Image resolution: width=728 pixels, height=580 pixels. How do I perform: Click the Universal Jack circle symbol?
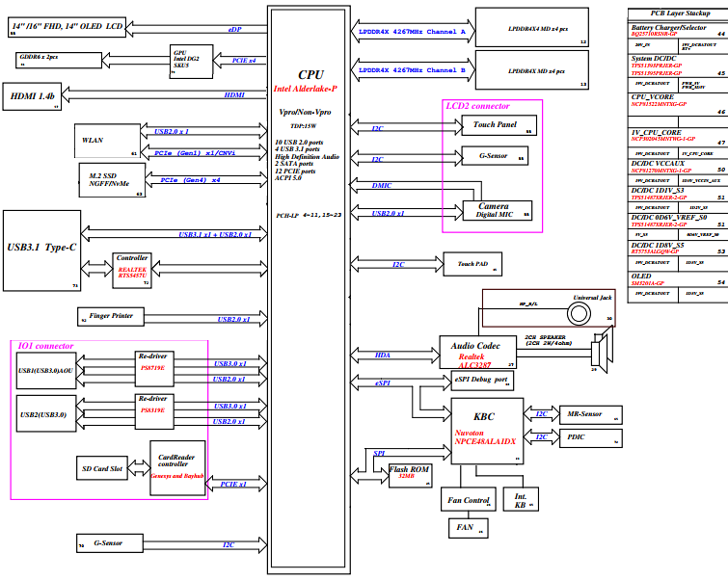point(579,314)
